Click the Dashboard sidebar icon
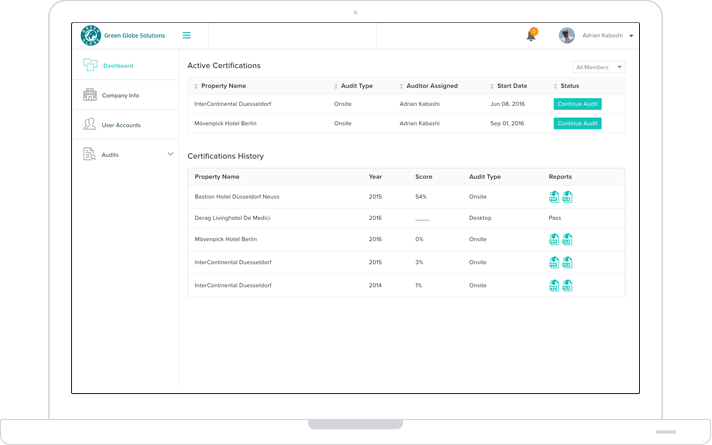This screenshot has height=445, width=712. [90, 65]
